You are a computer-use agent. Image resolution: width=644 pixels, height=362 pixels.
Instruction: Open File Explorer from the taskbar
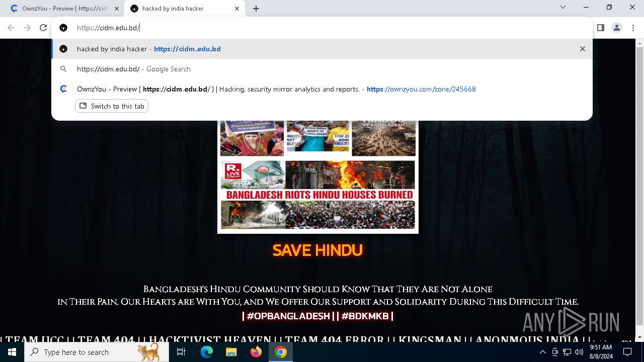[x=231, y=352]
